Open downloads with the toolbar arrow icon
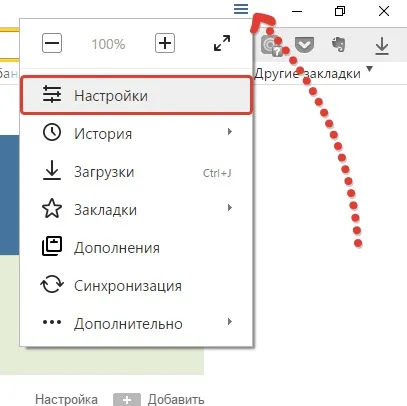Image resolution: width=407 pixels, height=406 pixels. point(382,46)
